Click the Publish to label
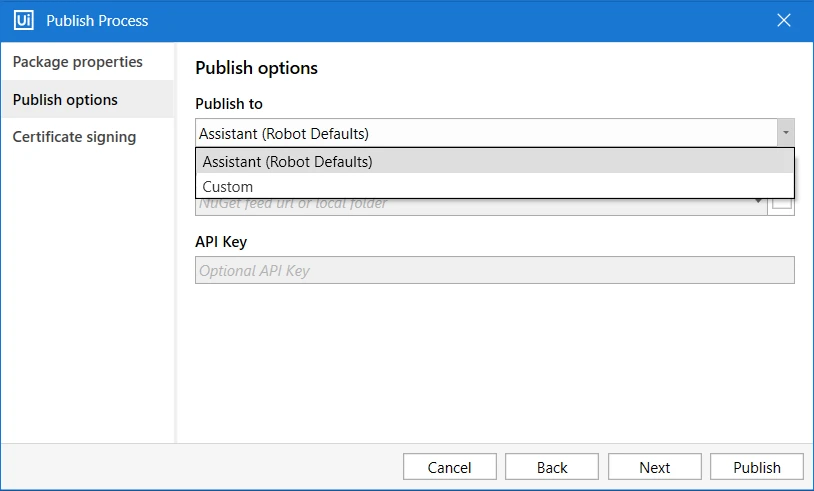814x491 pixels. tap(229, 104)
